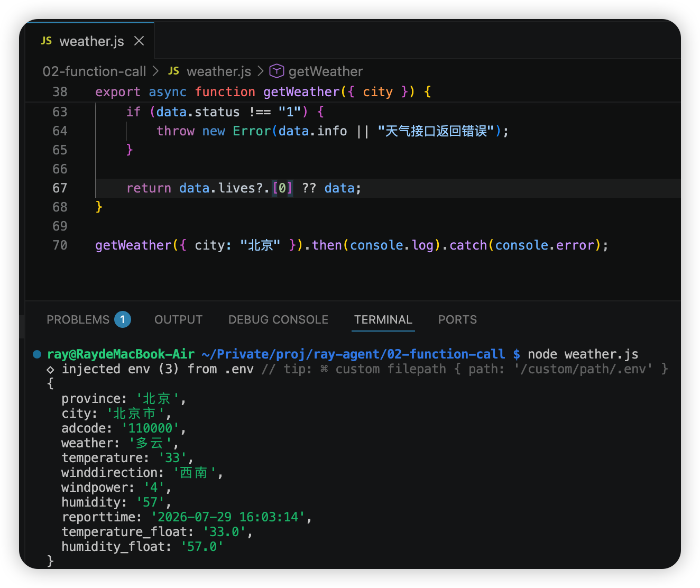Click closing brace on line 68
This screenshot has width=700, height=588.
[99, 207]
